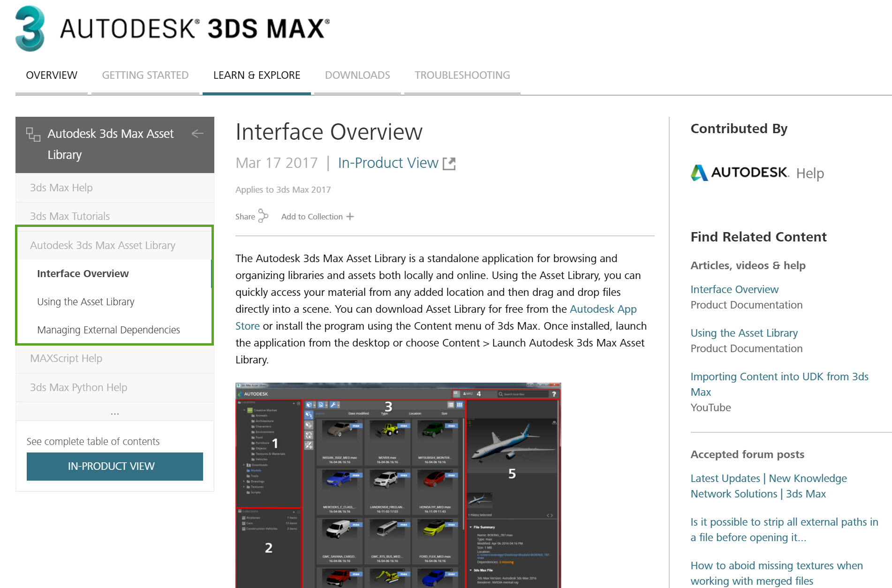Image resolution: width=892 pixels, height=588 pixels.
Task: Click the hierarchy tree icon in the sidebar header
Action: [x=33, y=135]
